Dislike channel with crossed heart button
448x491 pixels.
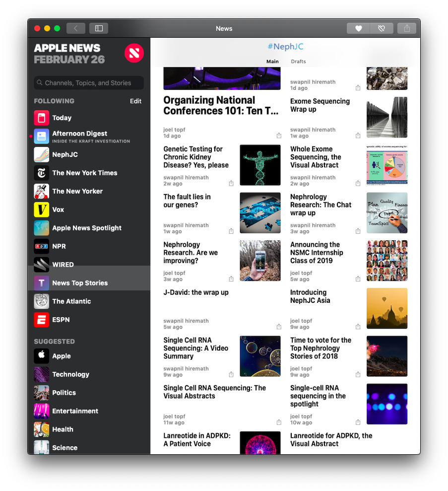[382, 28]
